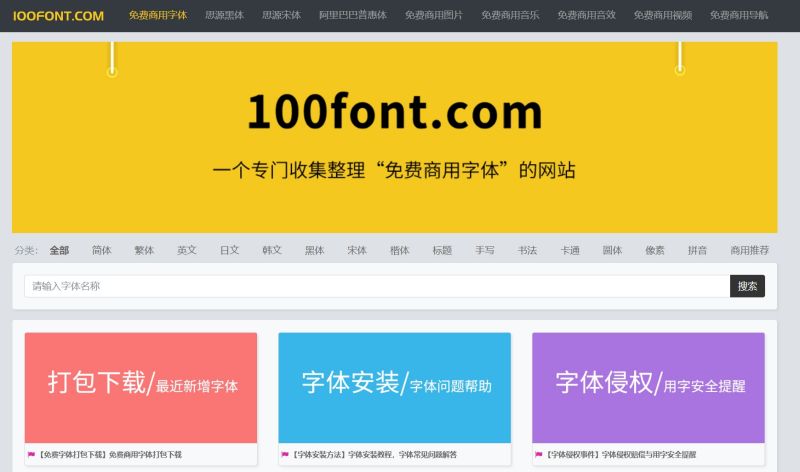The image size is (800, 472).
Task: Filter fonts by 简体
Action: pyautogui.click(x=102, y=250)
